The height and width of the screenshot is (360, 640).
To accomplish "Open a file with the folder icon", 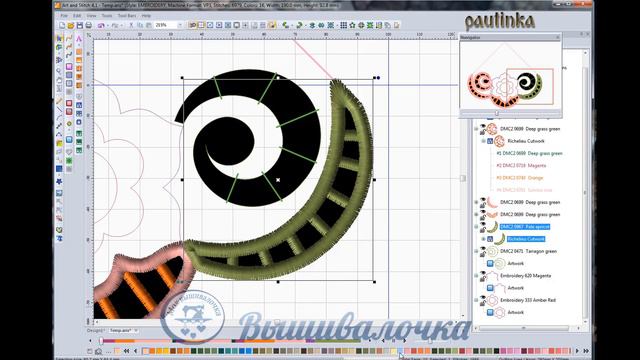I will 71,25.
